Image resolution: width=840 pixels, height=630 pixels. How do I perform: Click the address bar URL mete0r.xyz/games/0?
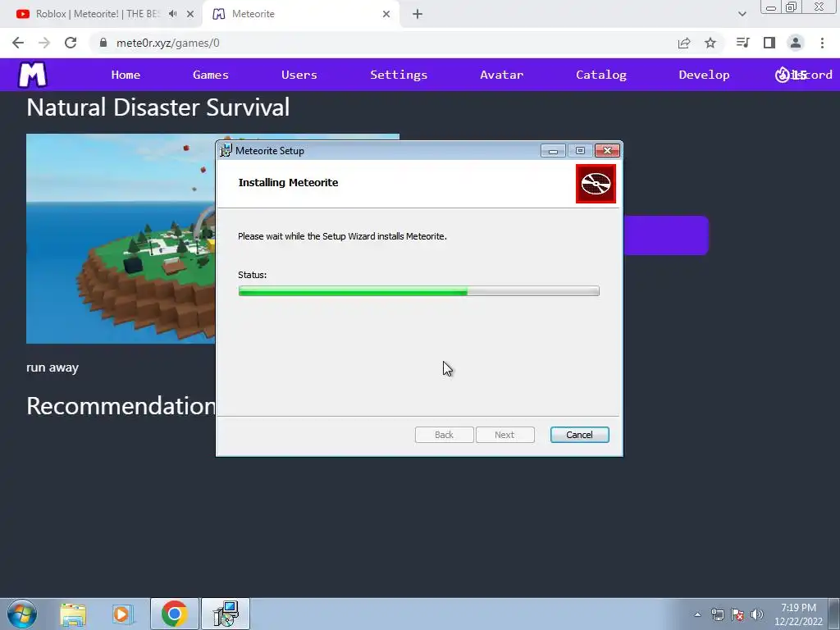[x=167, y=43]
